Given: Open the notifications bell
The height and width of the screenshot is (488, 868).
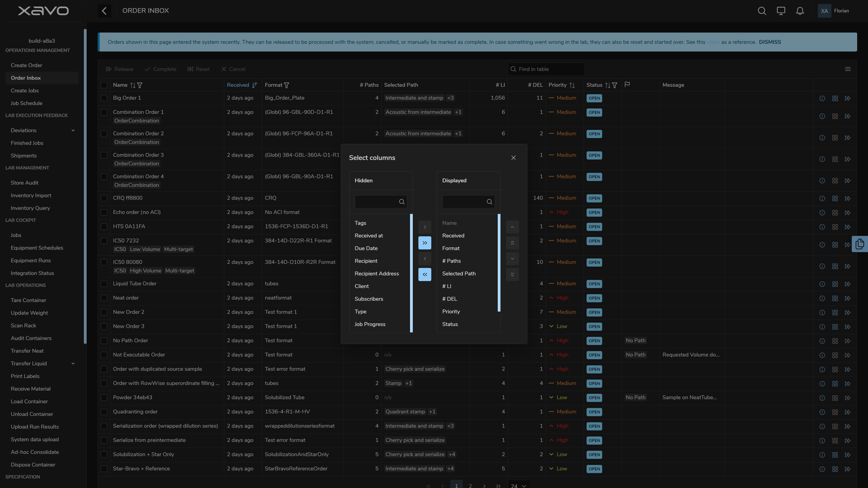Looking at the screenshot, I should pyautogui.click(x=800, y=11).
